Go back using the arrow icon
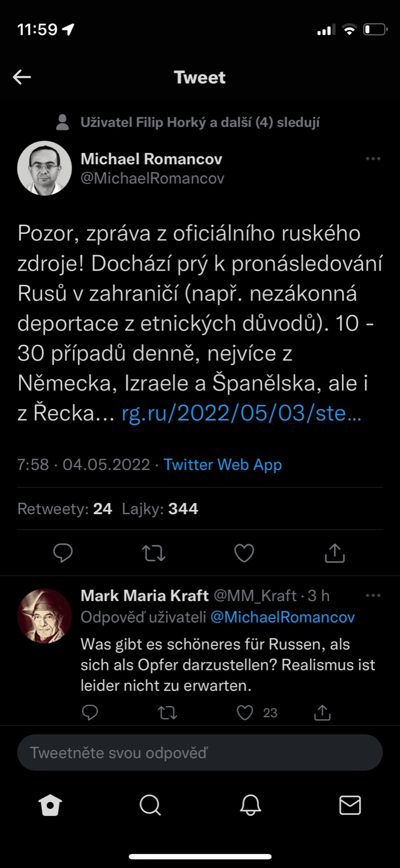Screen dimensions: 400x868 coord(22,77)
